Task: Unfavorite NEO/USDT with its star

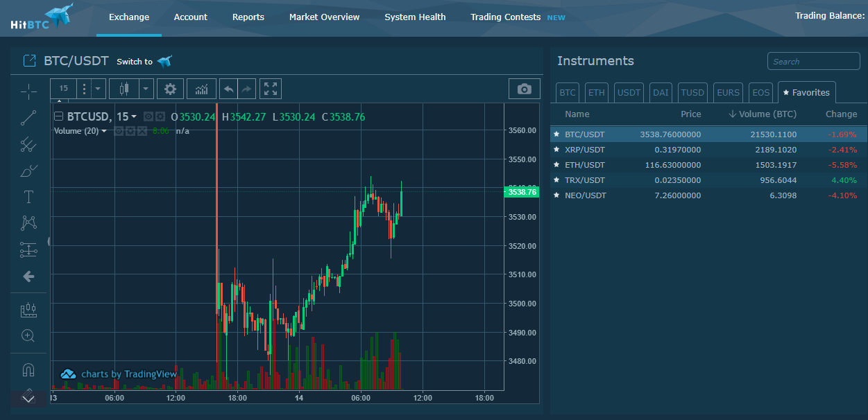Action: pyautogui.click(x=556, y=195)
